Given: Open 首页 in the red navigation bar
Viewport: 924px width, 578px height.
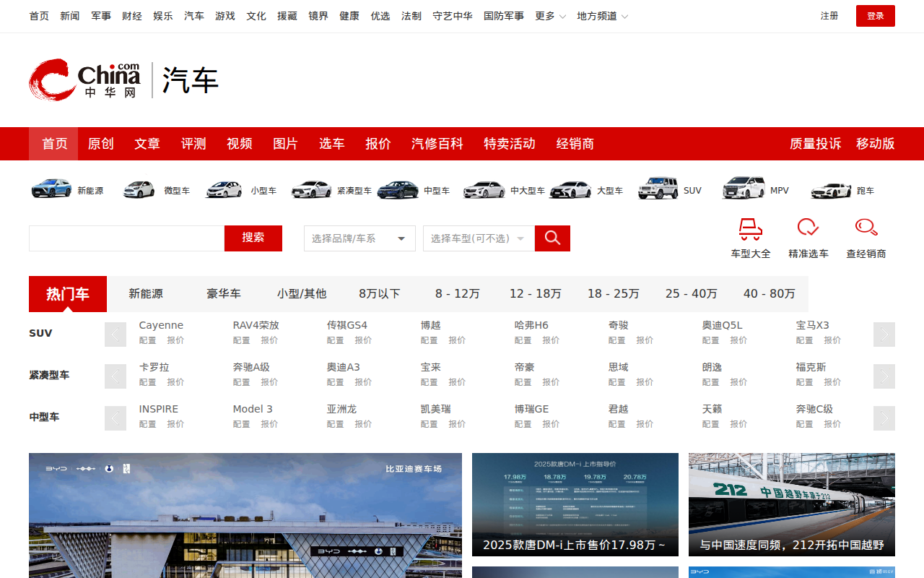Looking at the screenshot, I should click(55, 144).
